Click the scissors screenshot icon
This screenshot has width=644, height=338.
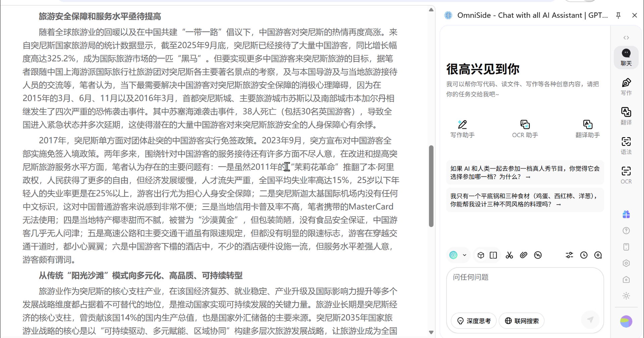(509, 255)
